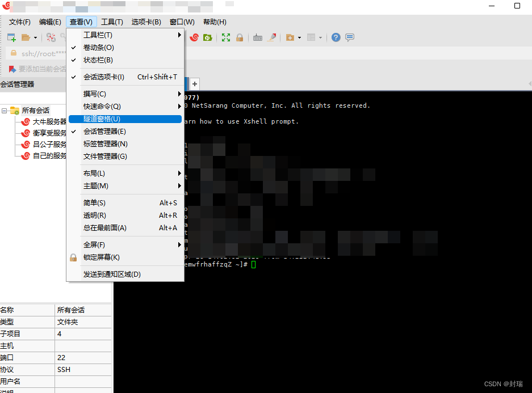The width and height of the screenshot is (532, 393).
Task: Open Xshell help
Action: pyautogui.click(x=336, y=37)
